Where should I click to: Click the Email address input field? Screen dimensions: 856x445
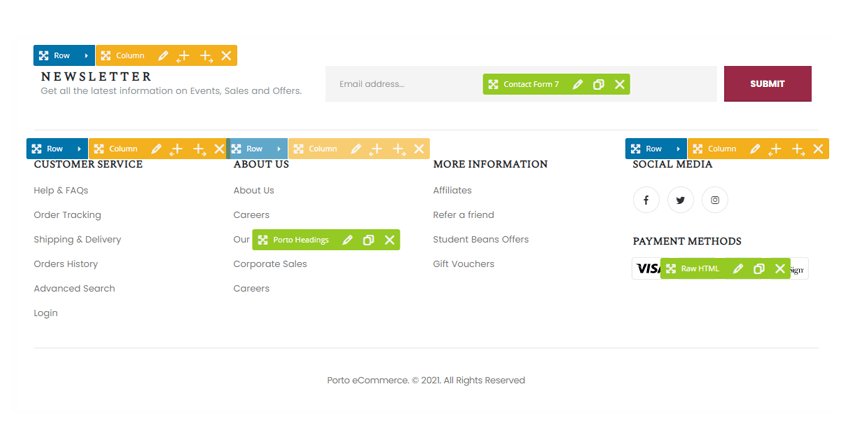(400, 84)
